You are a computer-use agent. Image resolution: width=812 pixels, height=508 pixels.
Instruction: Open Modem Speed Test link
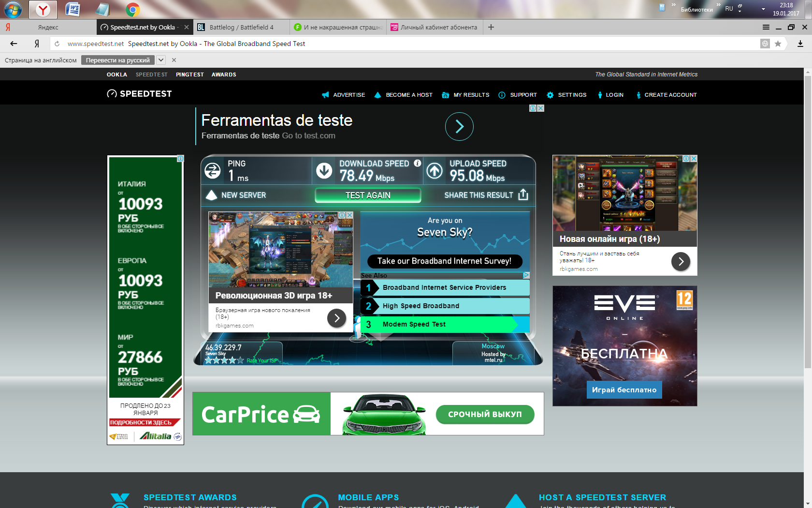click(445, 324)
